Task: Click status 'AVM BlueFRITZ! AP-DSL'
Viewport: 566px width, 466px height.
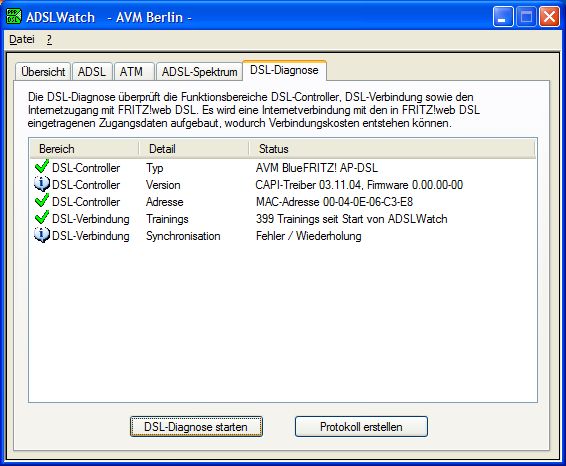Action: (x=317, y=168)
